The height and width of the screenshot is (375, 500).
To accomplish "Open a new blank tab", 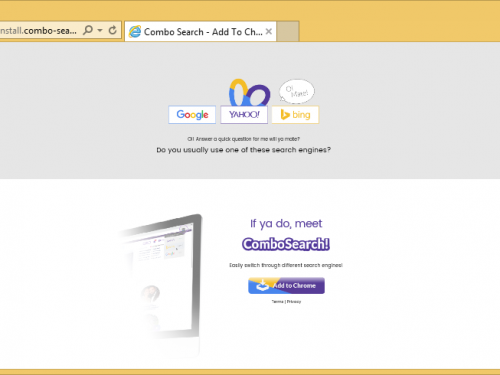I will 288,32.
